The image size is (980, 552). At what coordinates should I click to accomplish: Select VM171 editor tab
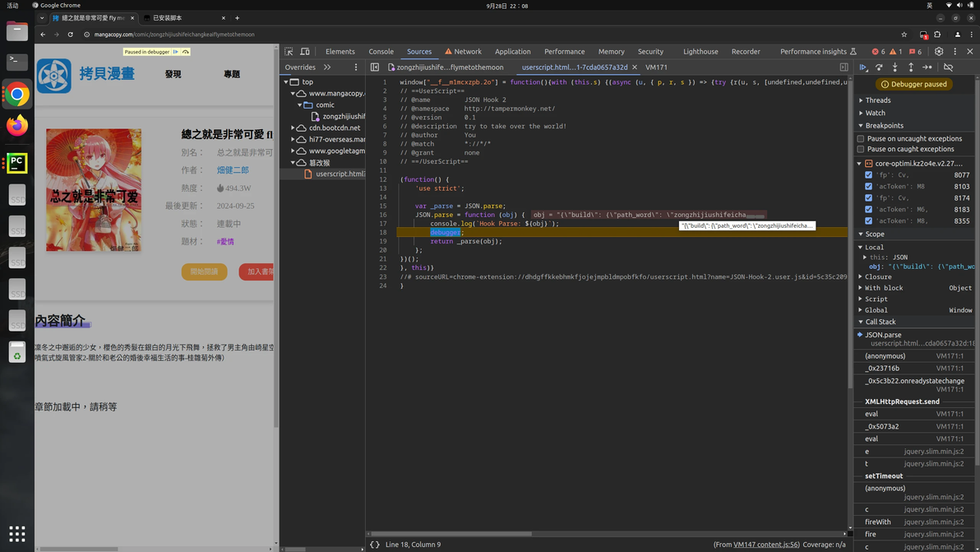(656, 67)
